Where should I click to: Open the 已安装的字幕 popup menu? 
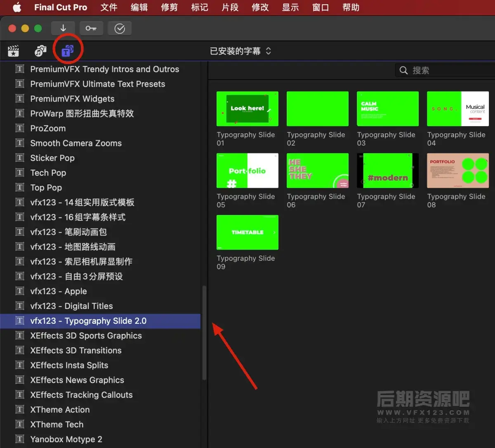[x=240, y=51]
